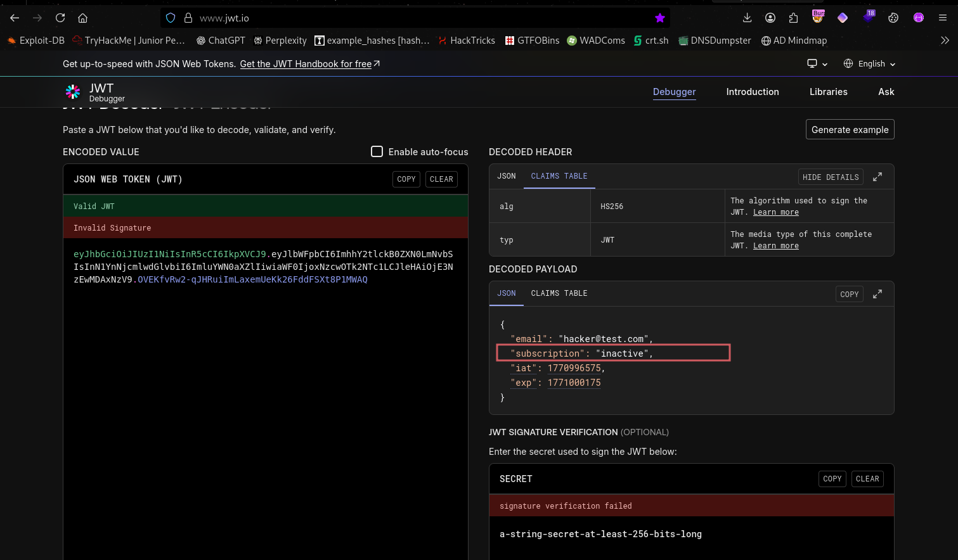The height and width of the screenshot is (560, 958).
Task: Switch payload view to the CLAIMS TABLE tab
Action: pyautogui.click(x=559, y=293)
